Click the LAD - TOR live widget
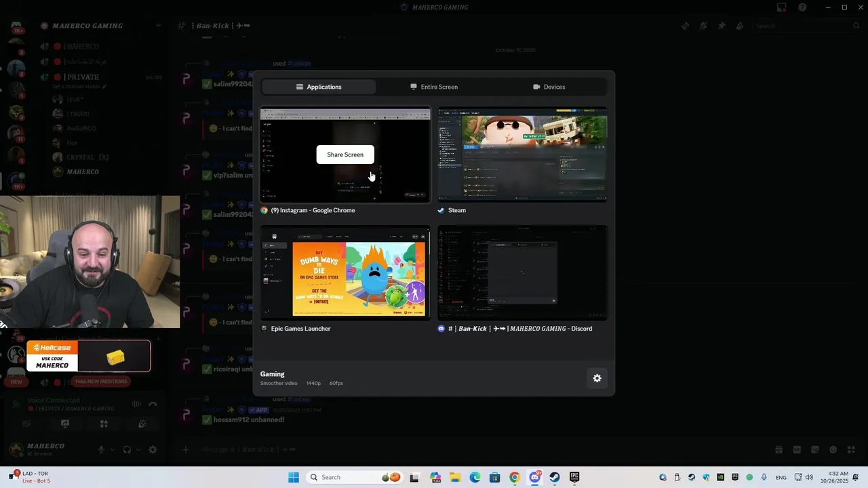This screenshot has height=488, width=868. click(x=31, y=477)
